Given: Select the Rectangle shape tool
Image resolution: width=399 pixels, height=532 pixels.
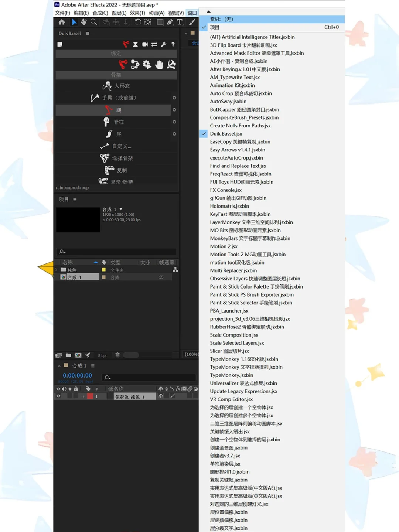Looking at the screenshot, I should click(x=160, y=22).
